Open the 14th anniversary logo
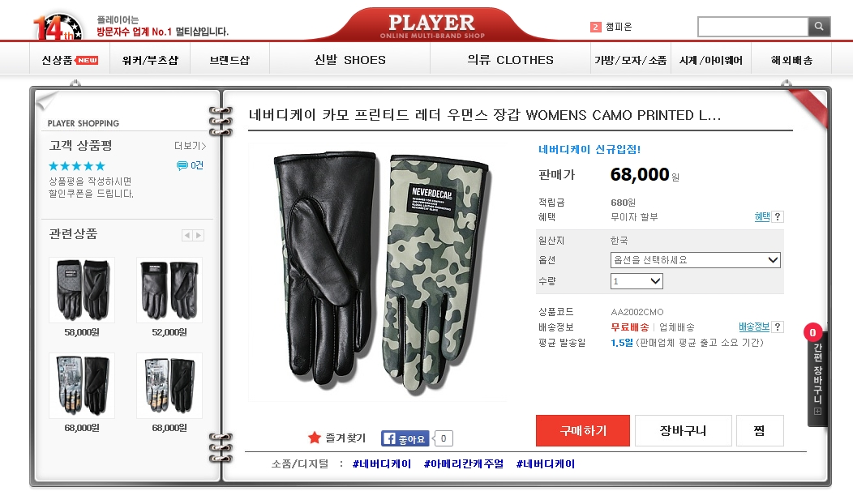This screenshot has width=853, height=504. tap(58, 28)
